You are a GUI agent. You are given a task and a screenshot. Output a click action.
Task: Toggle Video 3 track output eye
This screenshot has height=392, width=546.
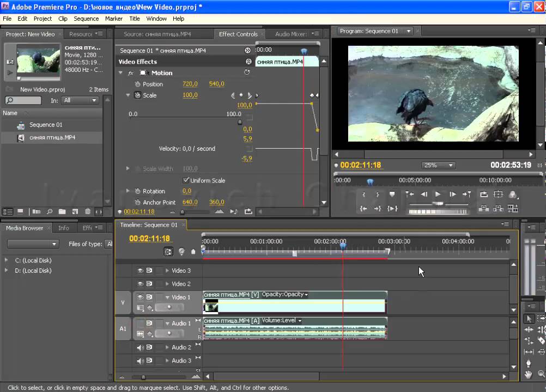[x=140, y=270]
